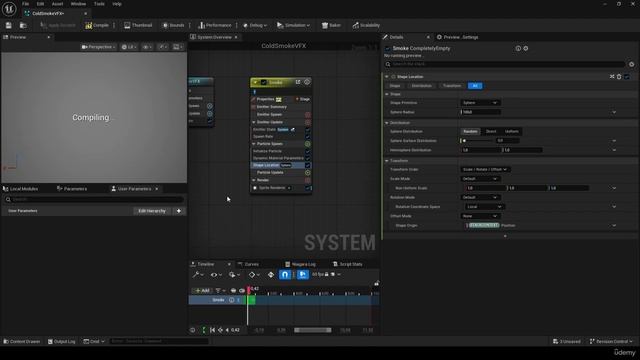
Task: Open the Offset Mode dropdown
Action: (x=480, y=216)
